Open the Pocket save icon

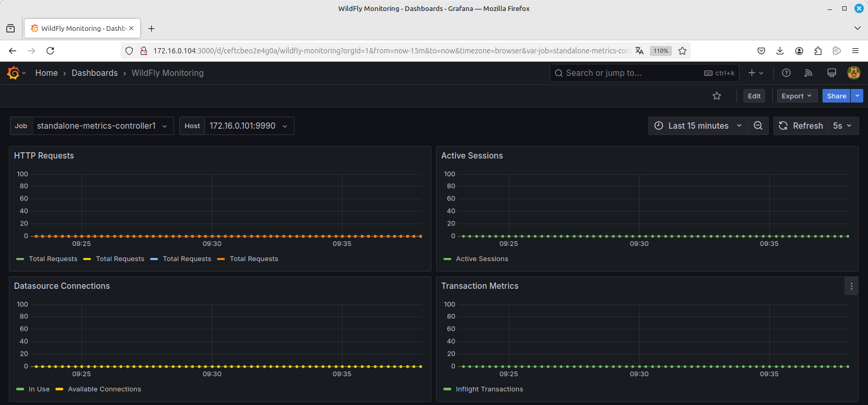(x=761, y=51)
